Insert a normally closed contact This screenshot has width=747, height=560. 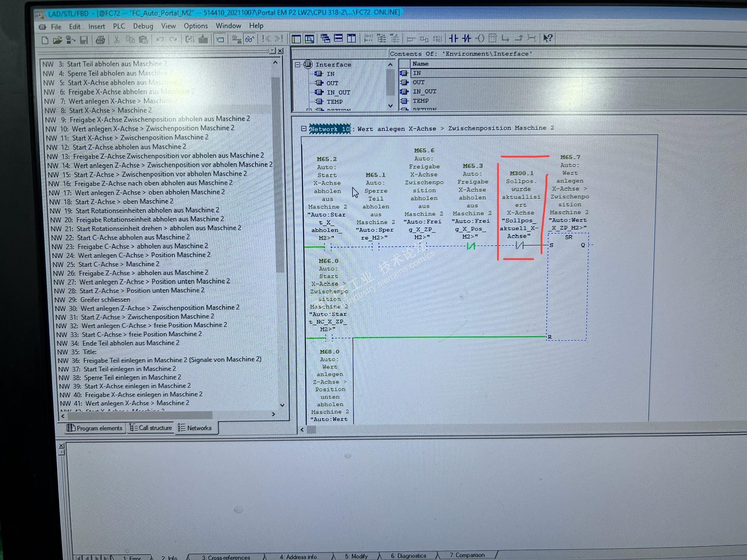pos(466,38)
